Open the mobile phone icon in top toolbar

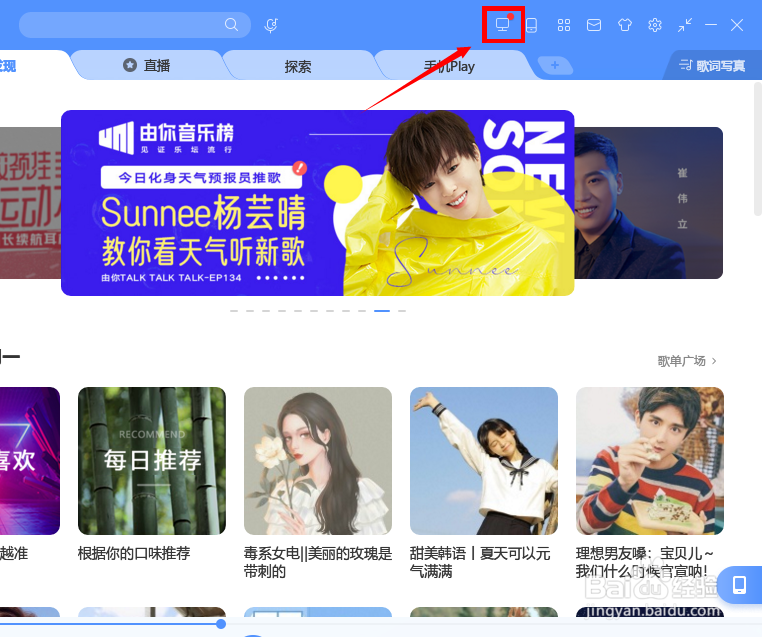coord(532,25)
